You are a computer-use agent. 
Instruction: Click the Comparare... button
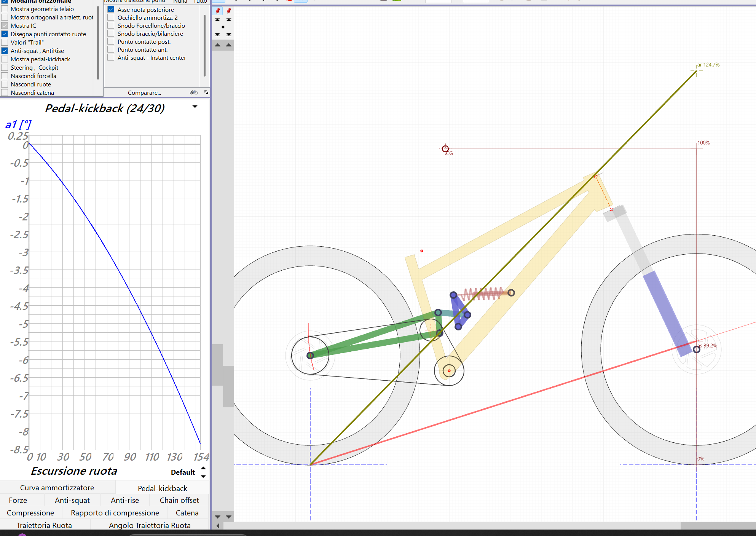[x=144, y=93]
